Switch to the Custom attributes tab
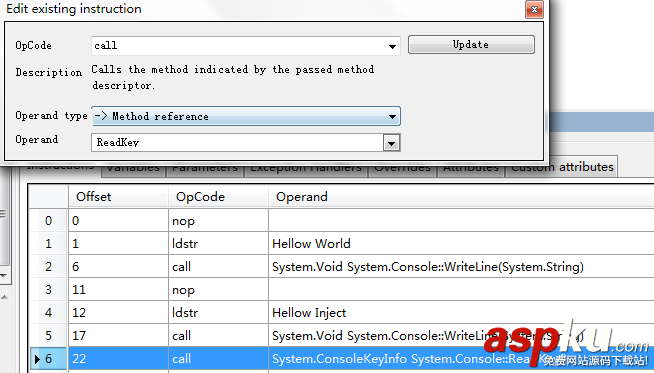 [x=562, y=167]
